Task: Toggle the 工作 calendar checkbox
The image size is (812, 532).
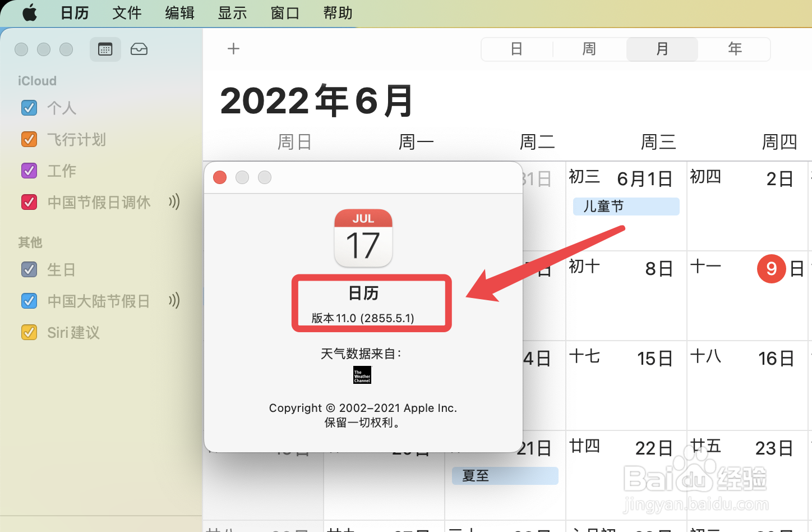Action: click(x=29, y=171)
